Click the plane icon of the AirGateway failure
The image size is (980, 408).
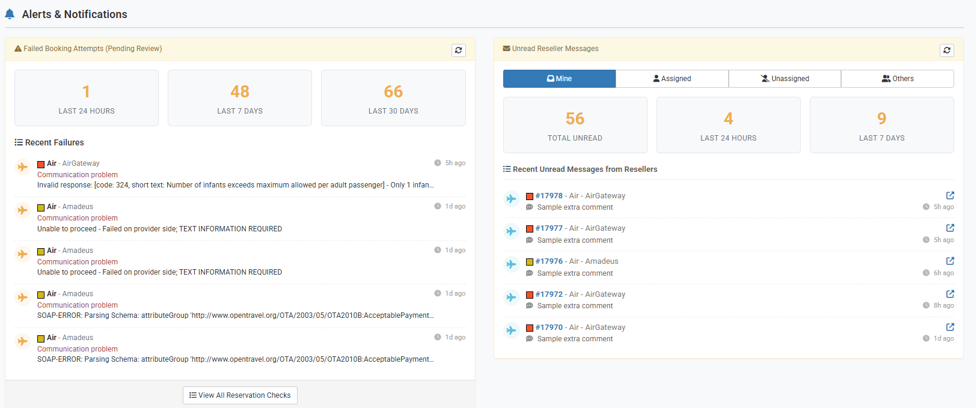tap(23, 167)
